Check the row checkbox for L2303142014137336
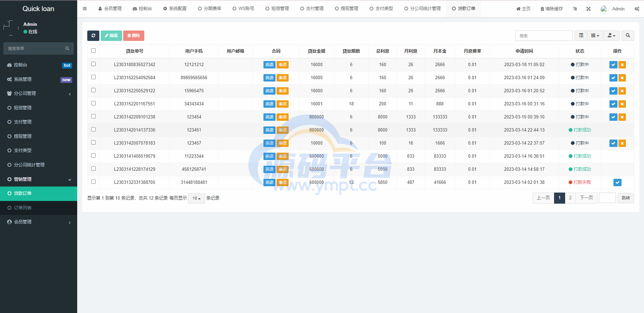The height and width of the screenshot is (313, 644). 93,129
